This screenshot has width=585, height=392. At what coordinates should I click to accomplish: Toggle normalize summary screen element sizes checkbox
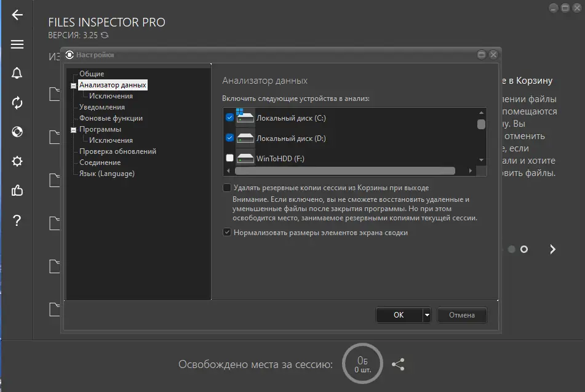coord(227,232)
